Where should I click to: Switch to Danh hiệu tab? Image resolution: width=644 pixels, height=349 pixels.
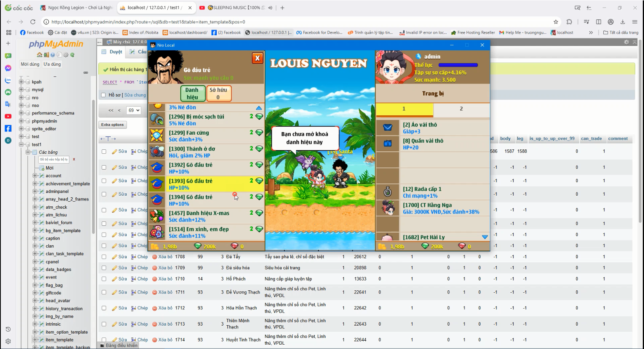pyautogui.click(x=192, y=93)
